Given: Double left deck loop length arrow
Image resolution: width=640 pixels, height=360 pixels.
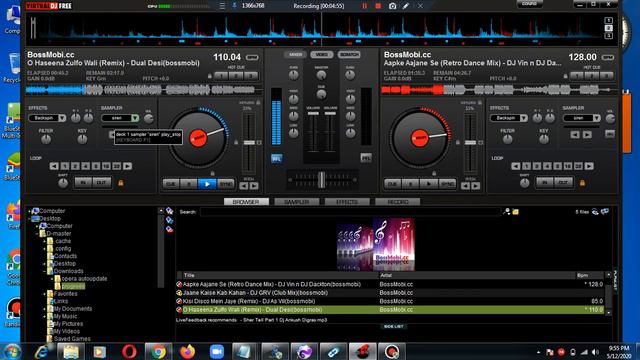Looking at the screenshot, I should click(x=127, y=166).
